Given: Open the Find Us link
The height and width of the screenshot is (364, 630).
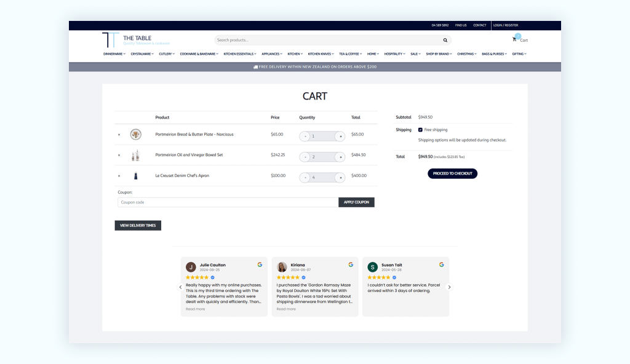Looking at the screenshot, I should (x=461, y=25).
